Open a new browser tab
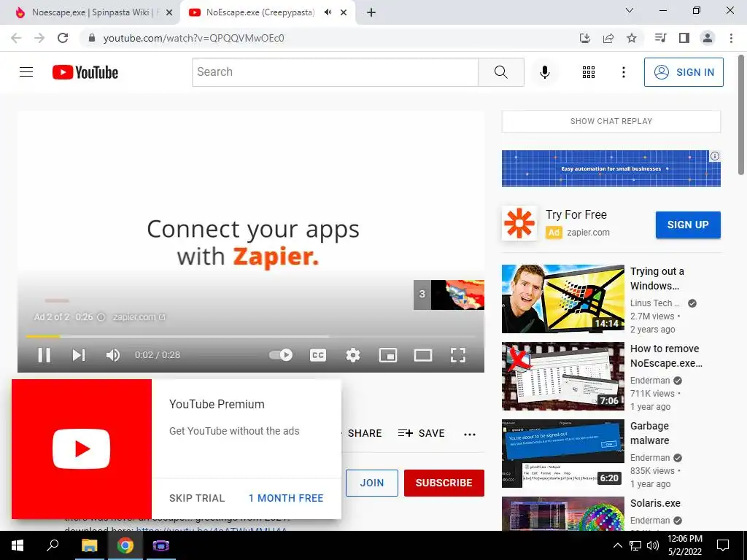Viewport: 747px width, 560px height. pos(371,12)
